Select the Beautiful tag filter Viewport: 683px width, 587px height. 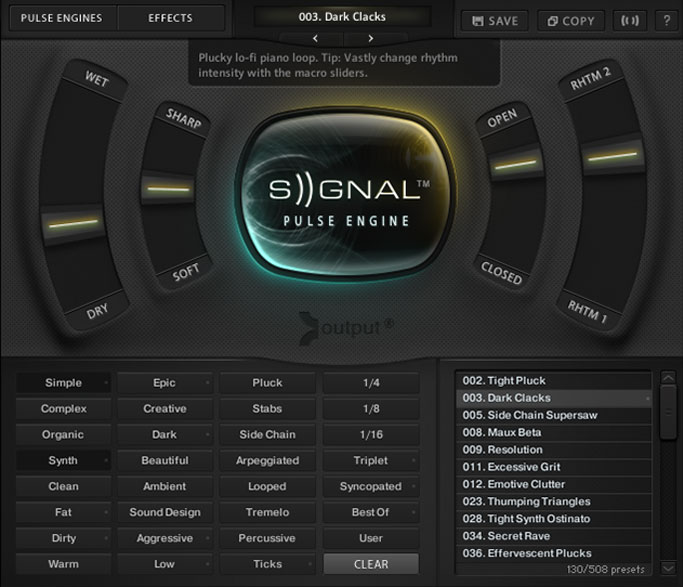coord(165,460)
